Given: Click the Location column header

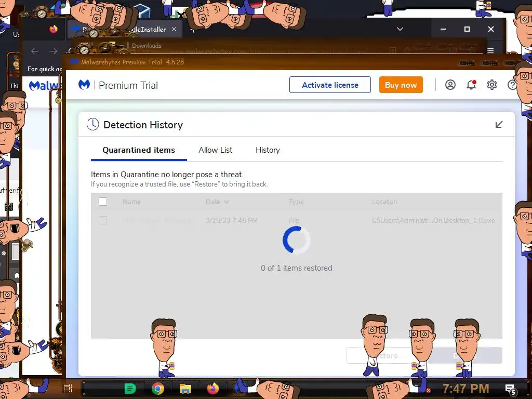Looking at the screenshot, I should coord(384,202).
